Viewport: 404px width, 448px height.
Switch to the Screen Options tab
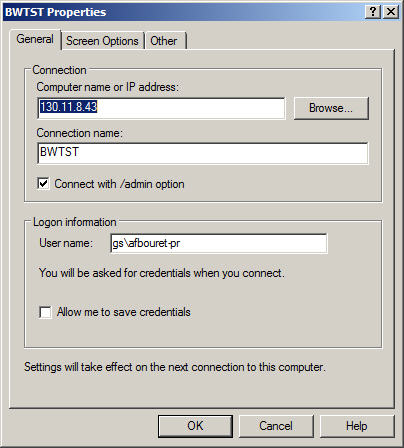click(x=102, y=41)
